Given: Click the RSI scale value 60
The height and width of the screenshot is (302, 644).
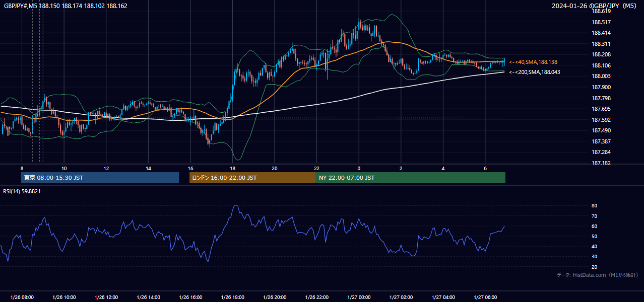Looking at the screenshot, I should point(594,226).
